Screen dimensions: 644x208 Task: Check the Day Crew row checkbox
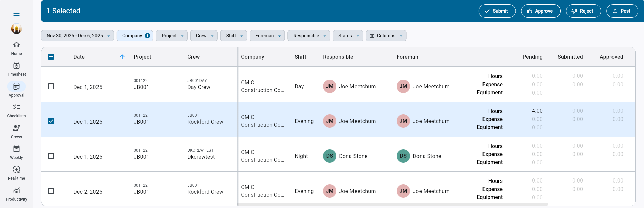(x=51, y=86)
